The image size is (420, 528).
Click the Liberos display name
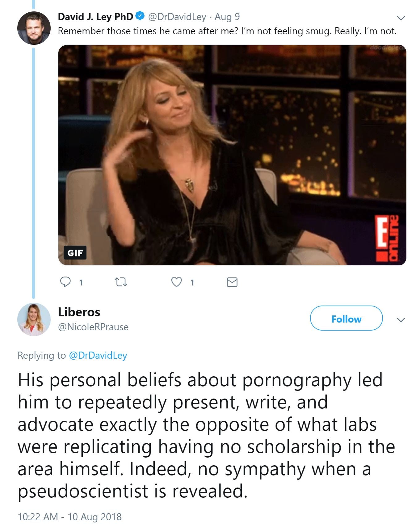coord(79,312)
